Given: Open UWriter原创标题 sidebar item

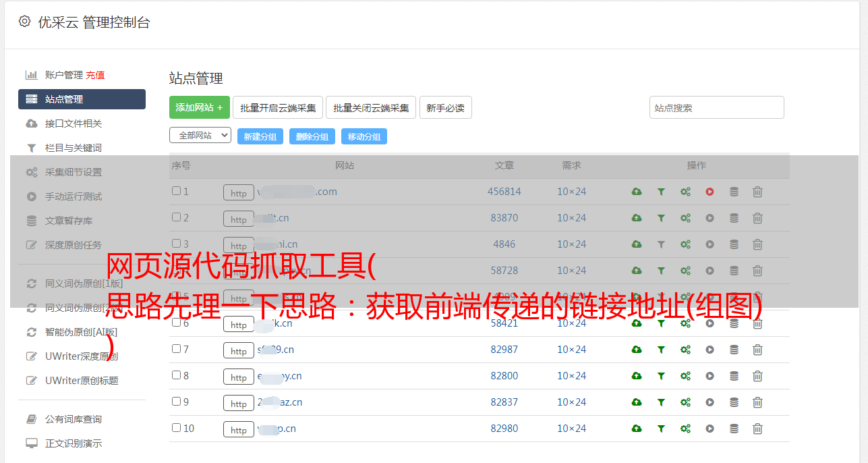Looking at the screenshot, I should [x=82, y=381].
